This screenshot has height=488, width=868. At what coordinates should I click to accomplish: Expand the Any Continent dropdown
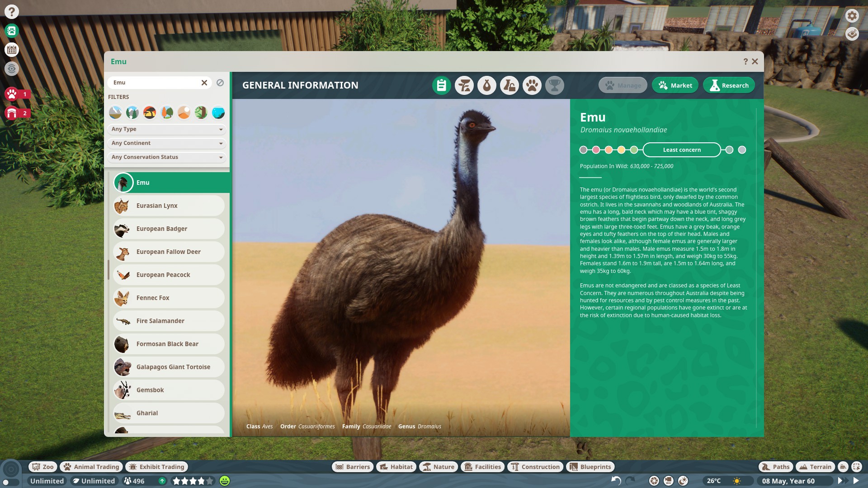[x=167, y=143]
